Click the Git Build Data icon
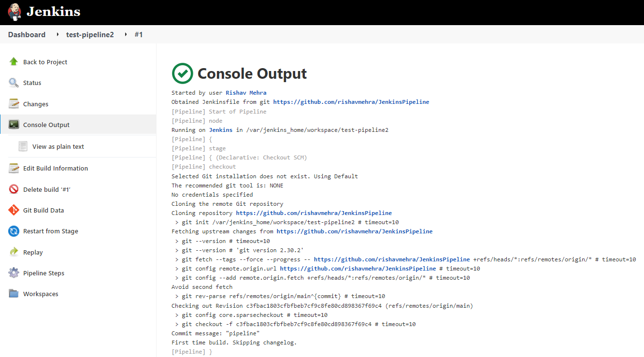This screenshot has height=357, width=644. click(x=14, y=210)
